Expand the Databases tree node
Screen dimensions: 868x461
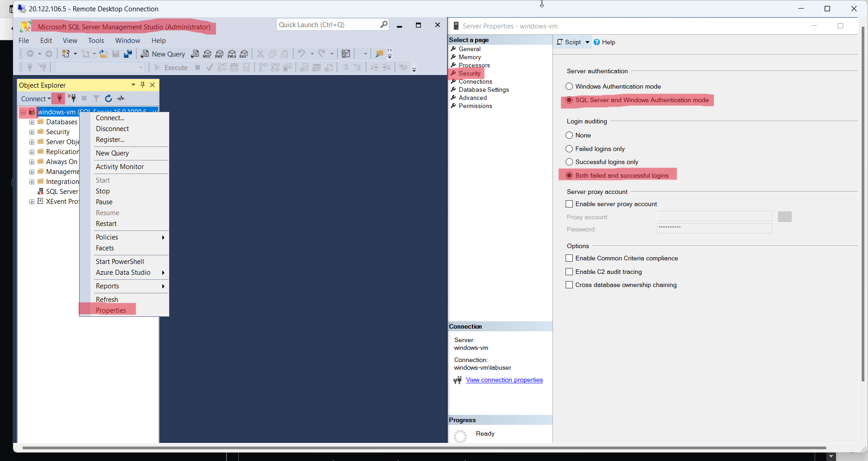(x=31, y=122)
